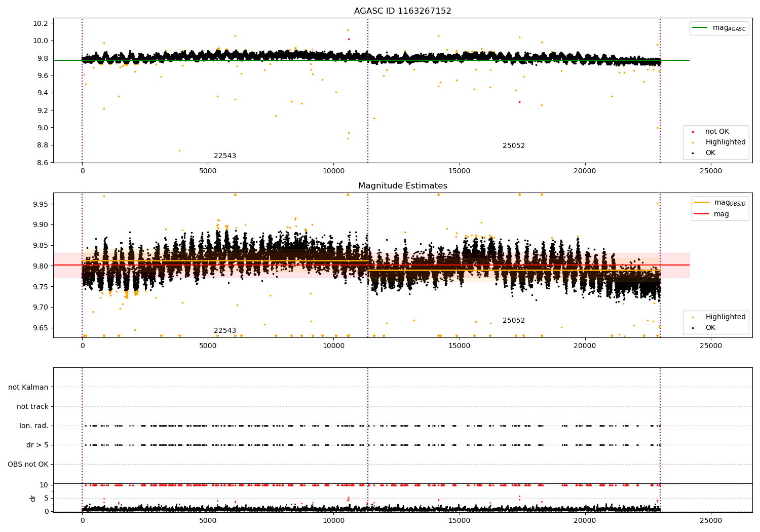Click the 9.4 y-tick of the top plot
Screen dimensions: 760x532
43,93
